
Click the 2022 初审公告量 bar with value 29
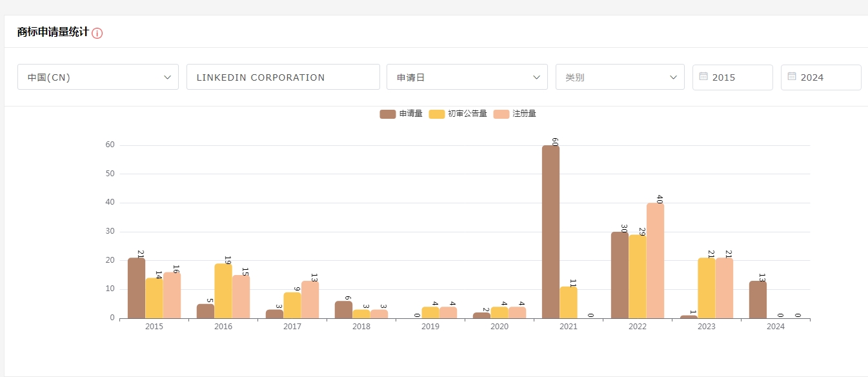coord(638,276)
